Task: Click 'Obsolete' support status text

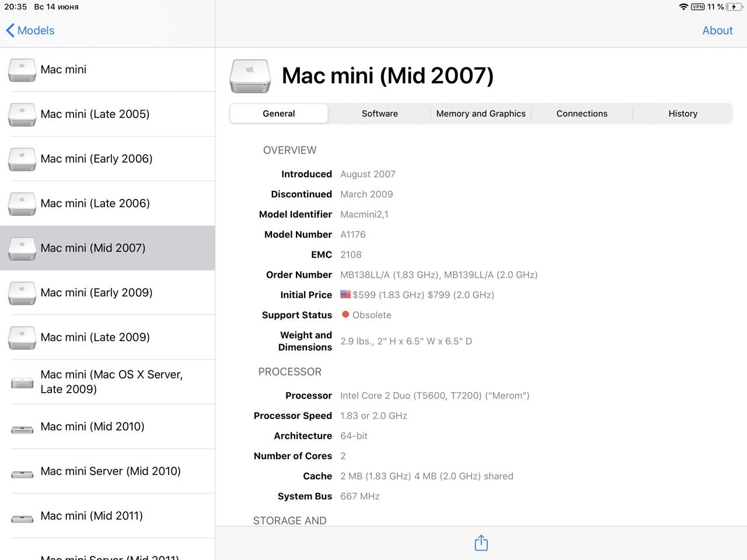Action: point(372,315)
